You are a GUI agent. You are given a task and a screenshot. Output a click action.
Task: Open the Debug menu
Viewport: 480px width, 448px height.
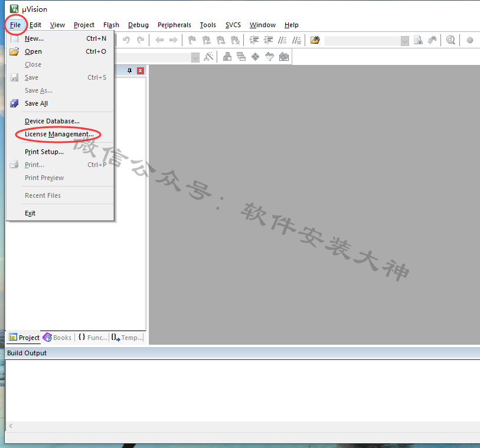tap(138, 25)
